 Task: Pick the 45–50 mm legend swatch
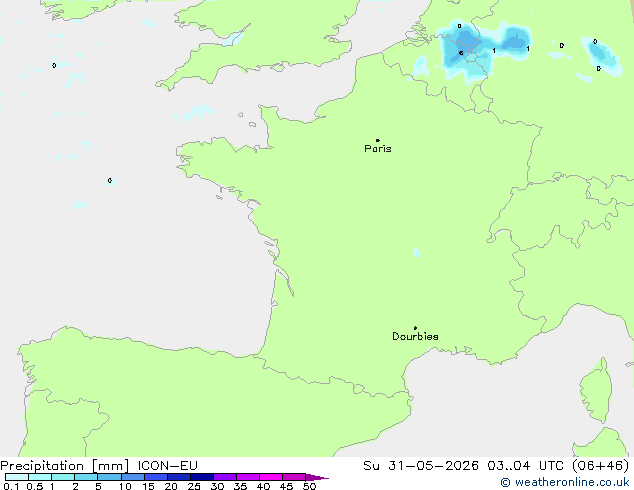point(294,477)
